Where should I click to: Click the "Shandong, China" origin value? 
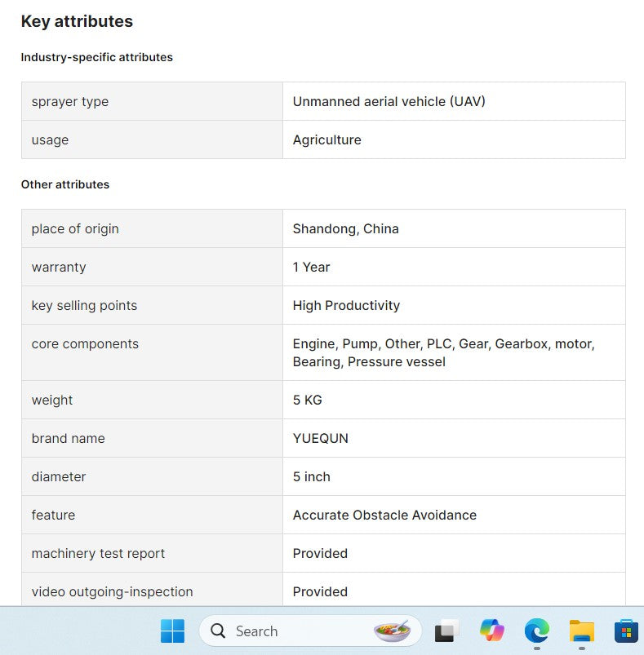click(345, 228)
